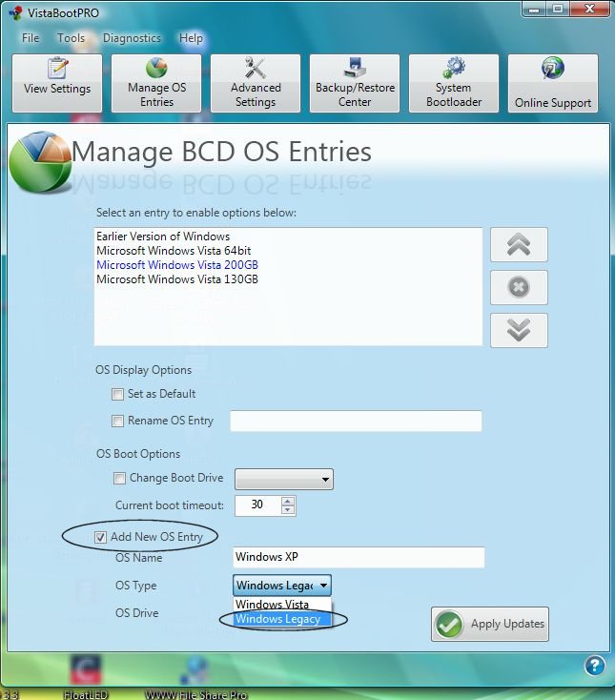Open the File menu
Image resolution: width=615 pixels, height=700 pixels.
(31, 38)
